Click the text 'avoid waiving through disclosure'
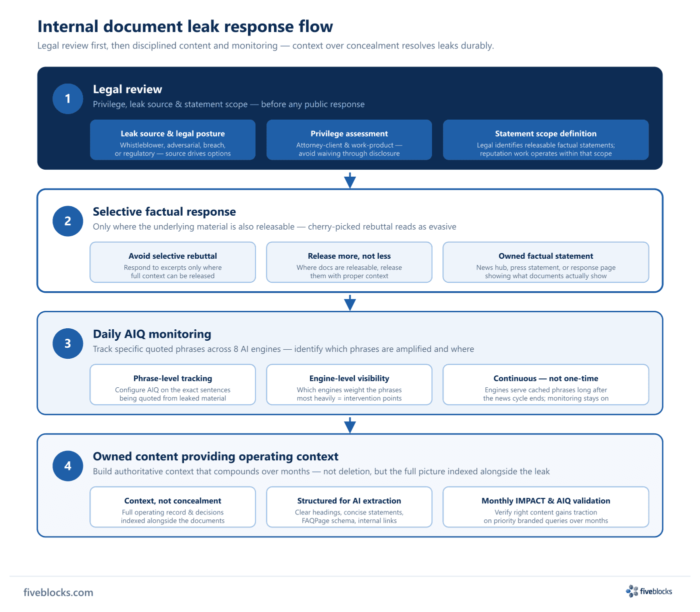 click(x=349, y=154)
